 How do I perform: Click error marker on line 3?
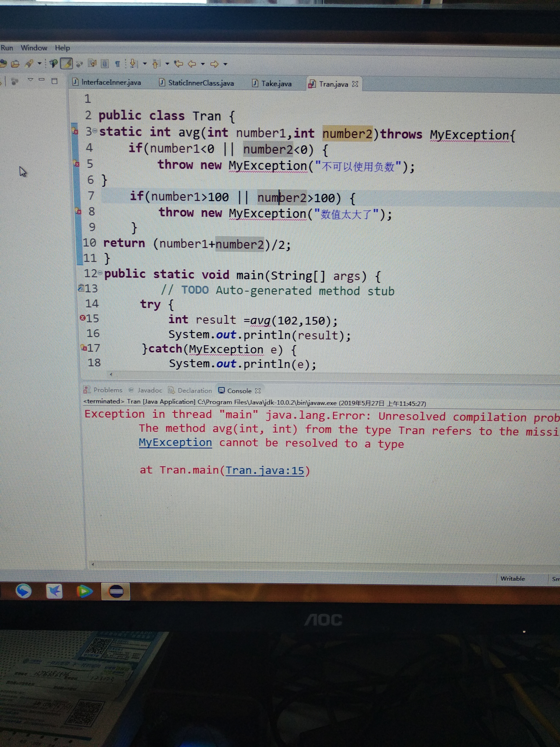[75, 131]
